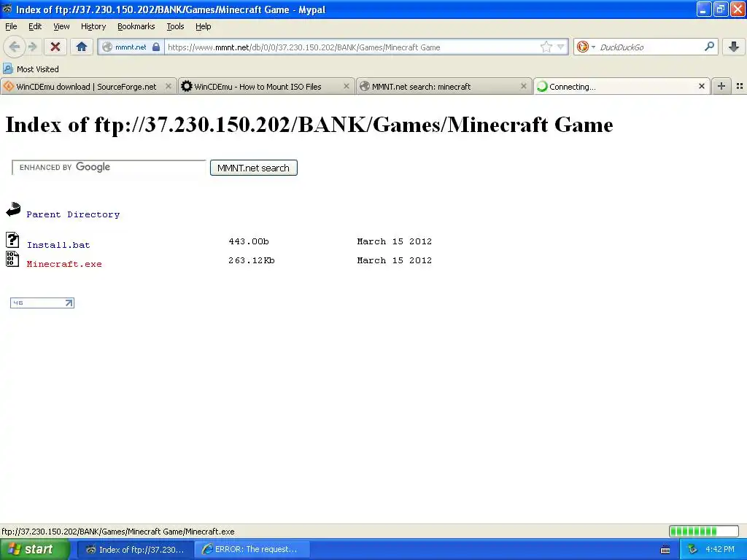Activate the Index of ftp taskbar button
Image resolution: width=747 pixels, height=560 pixels.
pos(135,550)
